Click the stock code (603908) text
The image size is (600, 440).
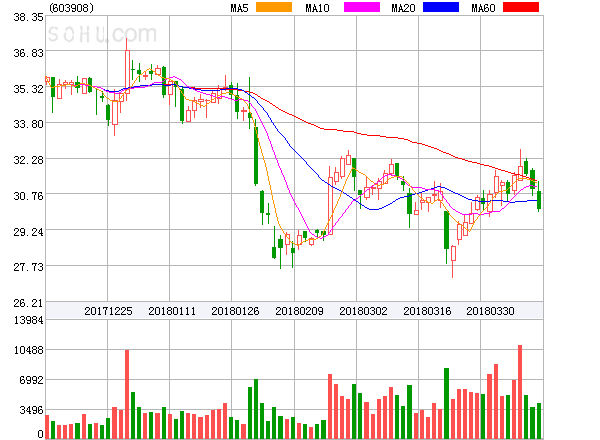(71, 8)
